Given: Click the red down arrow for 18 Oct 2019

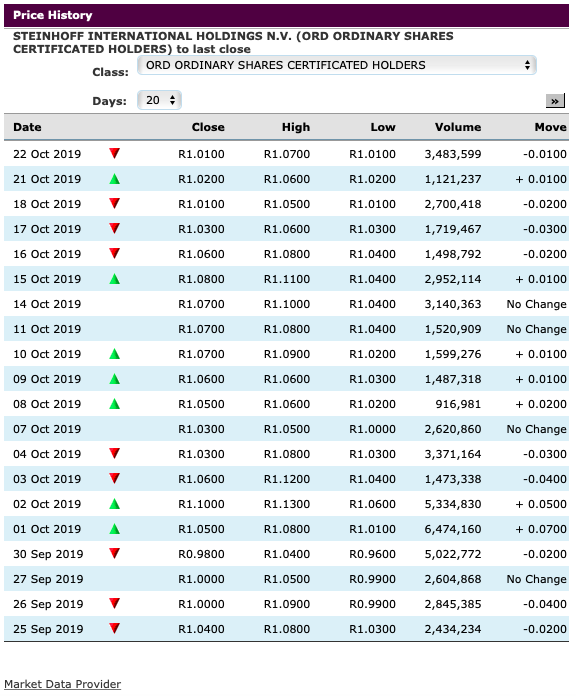Looking at the screenshot, I should (114, 204).
